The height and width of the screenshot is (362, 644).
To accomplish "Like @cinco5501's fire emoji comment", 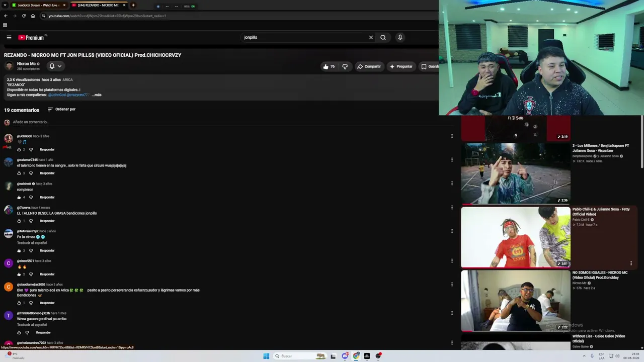I will [19, 274].
